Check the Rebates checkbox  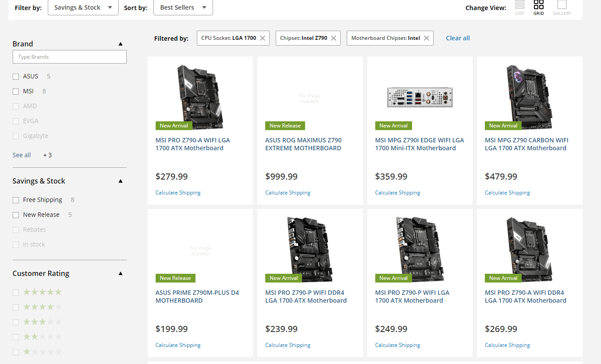[16, 230]
